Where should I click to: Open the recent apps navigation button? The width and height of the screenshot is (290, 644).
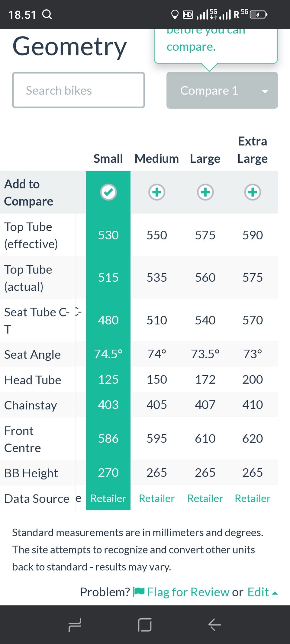(x=75, y=625)
